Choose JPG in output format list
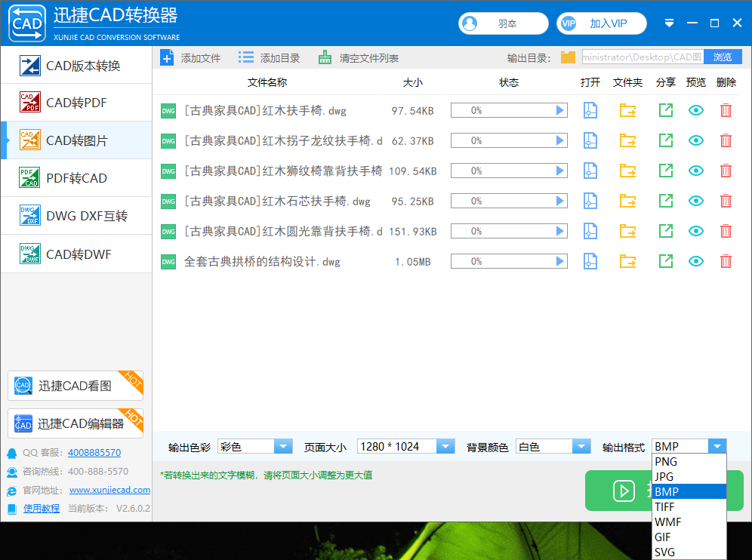The width and height of the screenshot is (752, 560). 689,476
